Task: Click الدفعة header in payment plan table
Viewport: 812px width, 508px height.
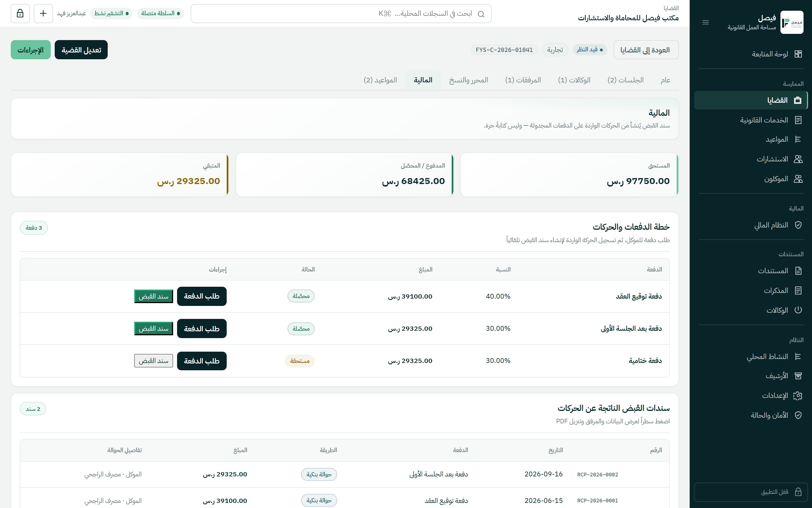Action: pyautogui.click(x=654, y=270)
